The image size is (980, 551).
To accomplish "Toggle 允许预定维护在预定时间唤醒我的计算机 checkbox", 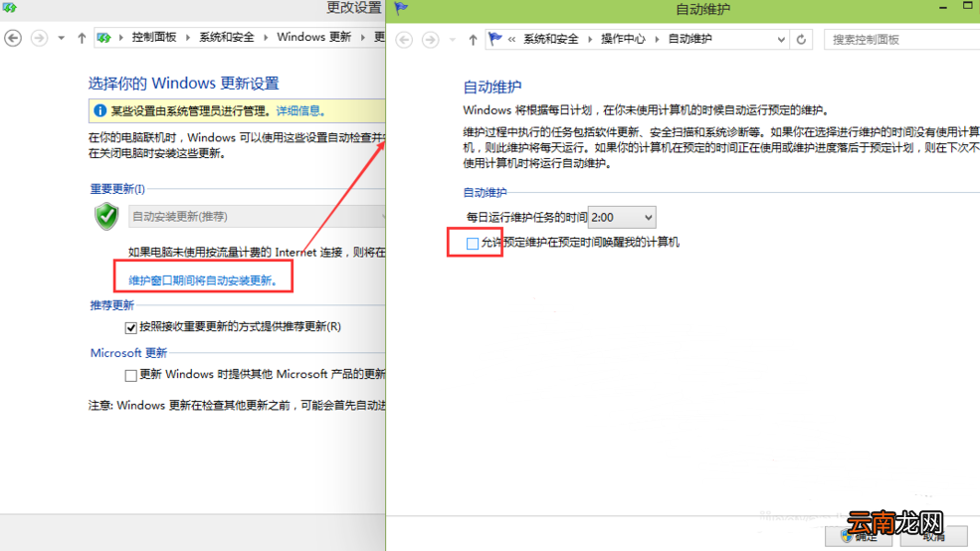I will point(473,244).
